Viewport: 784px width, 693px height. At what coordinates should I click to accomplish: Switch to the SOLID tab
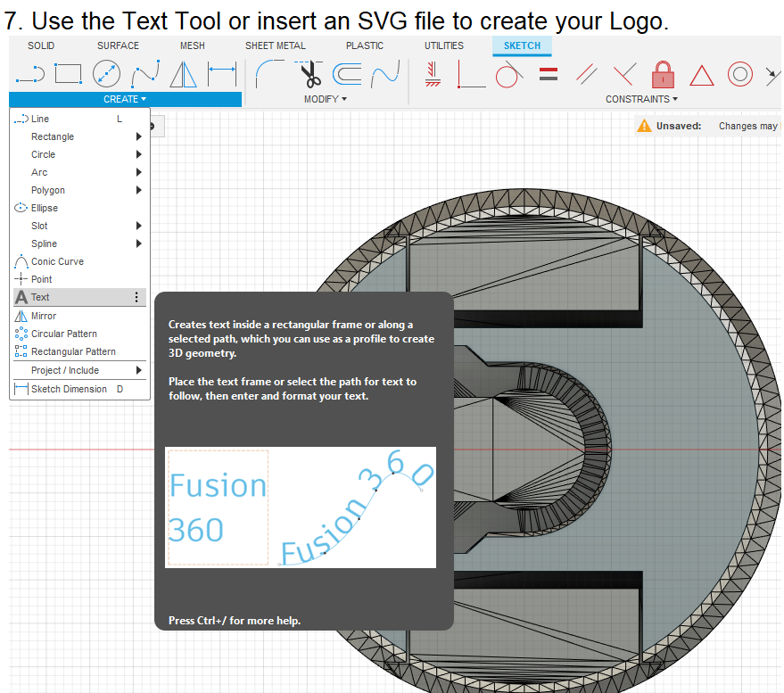pos(41,45)
